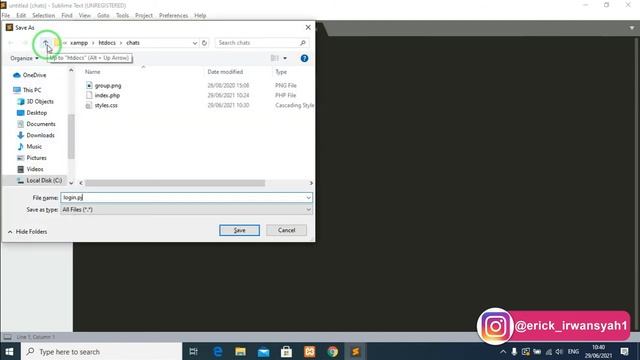Expand address bar path history dropdown
Image resolution: width=640 pixels, height=360 pixels.
coord(195,43)
